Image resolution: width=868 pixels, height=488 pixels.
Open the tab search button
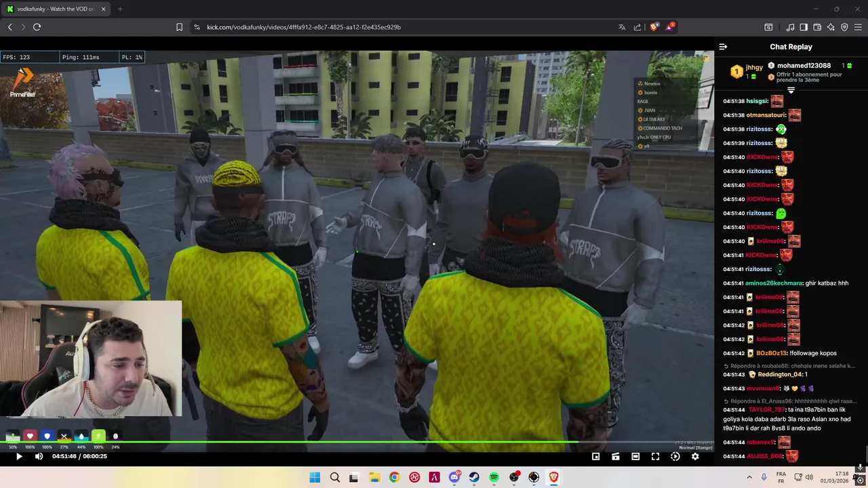[768, 27]
